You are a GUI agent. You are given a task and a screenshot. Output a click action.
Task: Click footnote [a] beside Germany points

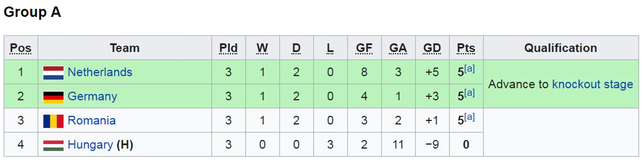[469, 93]
